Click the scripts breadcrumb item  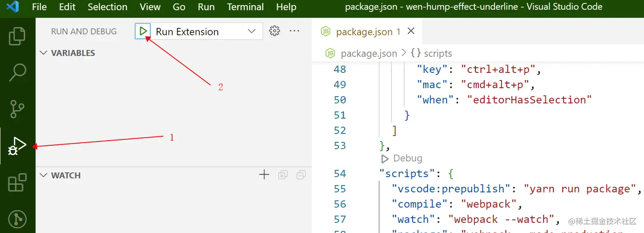437,53
